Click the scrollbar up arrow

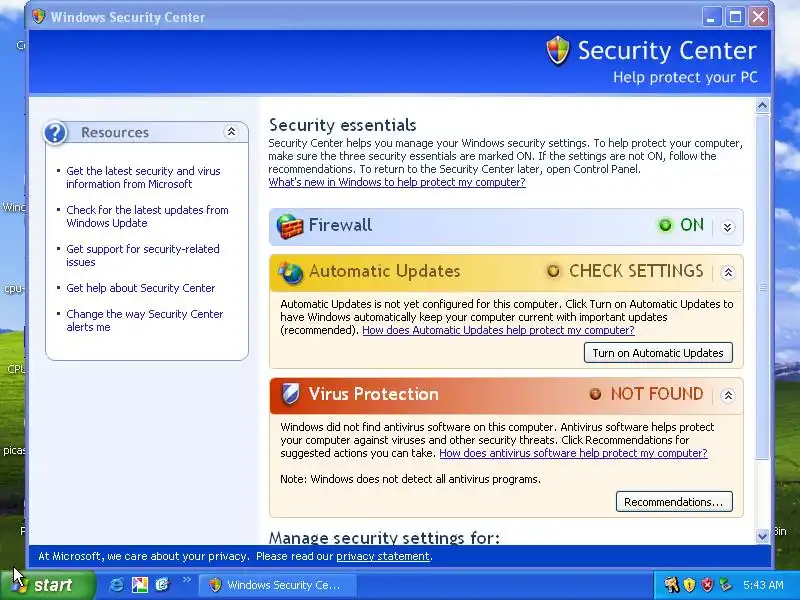point(762,106)
